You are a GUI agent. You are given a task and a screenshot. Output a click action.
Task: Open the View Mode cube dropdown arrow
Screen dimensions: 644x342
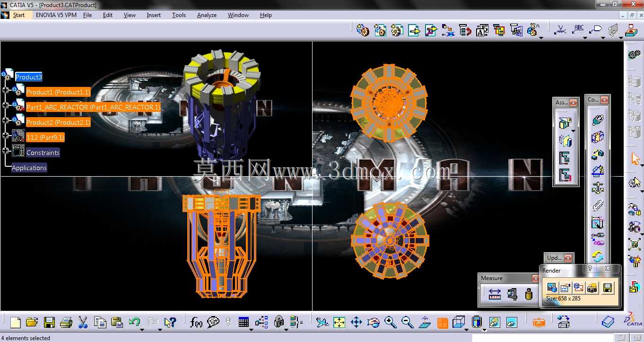466,329
